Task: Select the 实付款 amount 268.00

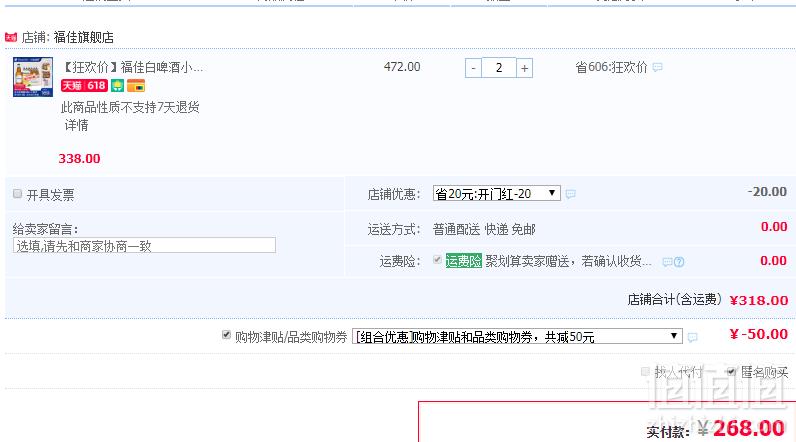Action: pos(749,429)
